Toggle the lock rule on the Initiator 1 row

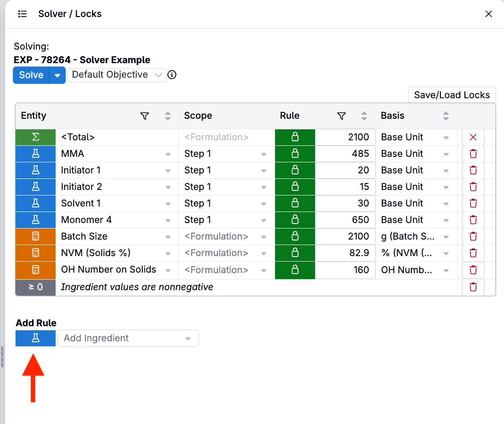click(x=295, y=170)
